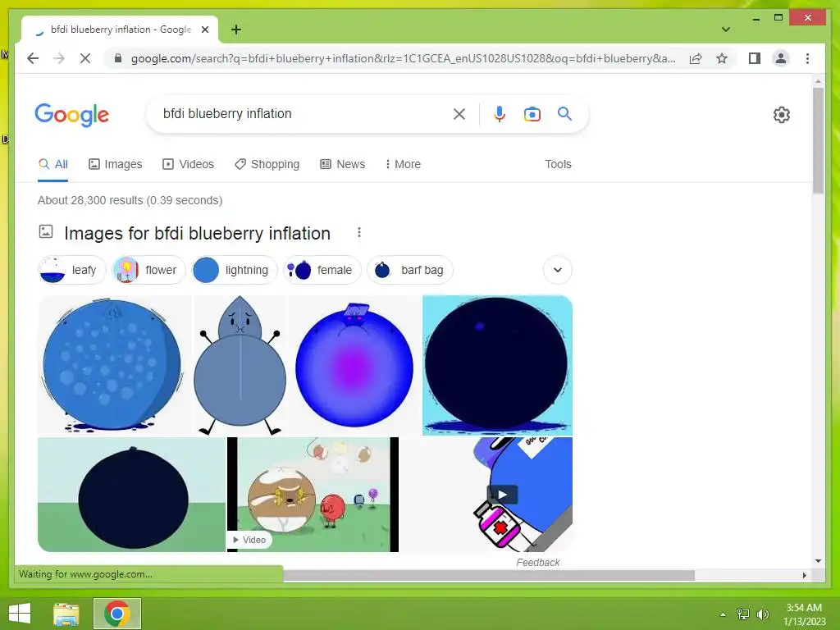Open the spotted blue blueberry image
This screenshot has height=630, width=840.
(x=115, y=365)
